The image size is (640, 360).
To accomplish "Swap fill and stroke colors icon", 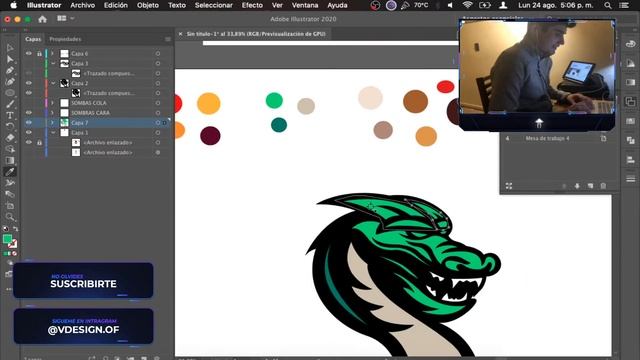I will pos(16,229).
